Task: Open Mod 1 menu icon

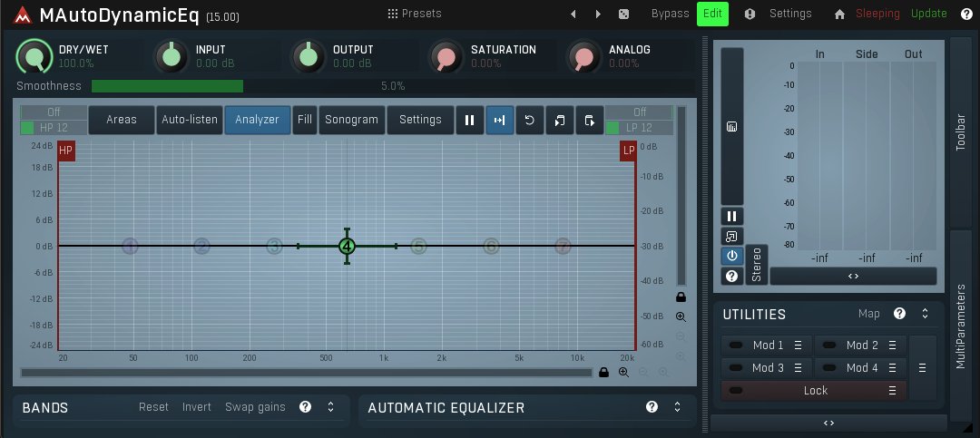Action: [x=798, y=346]
